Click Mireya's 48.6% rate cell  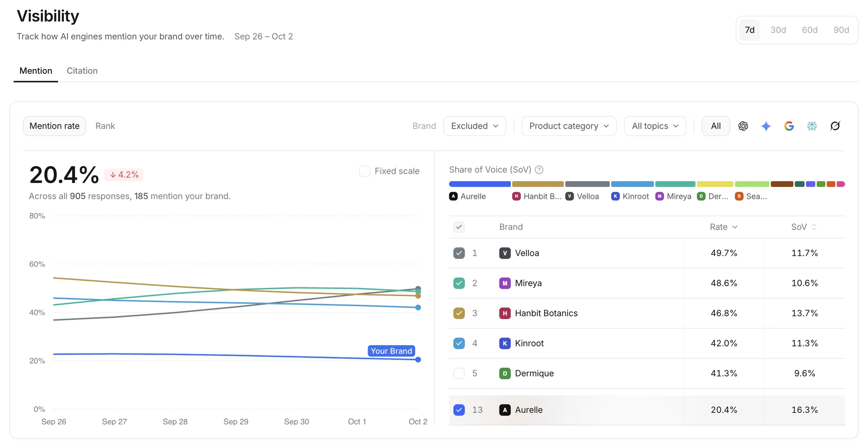724,283
